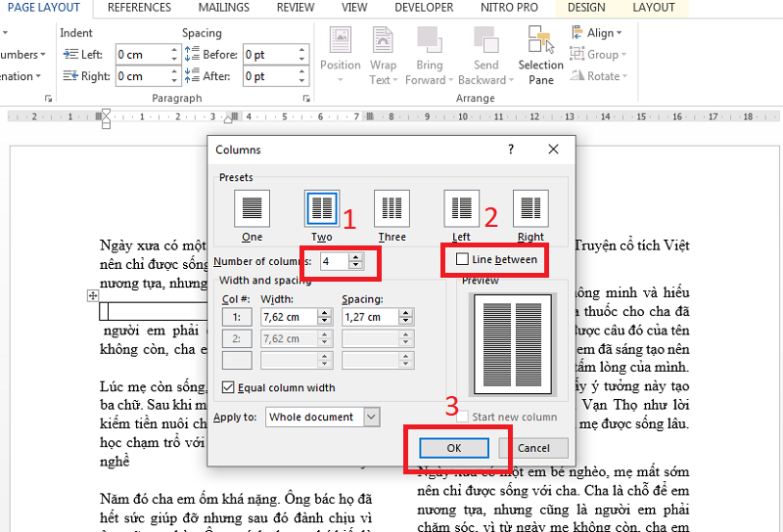
Task: Expand the Send Backward arrow
Action: (511, 80)
